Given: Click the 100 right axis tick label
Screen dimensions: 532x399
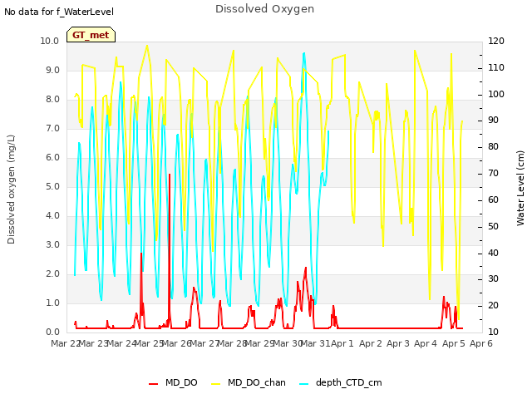Looking at the screenshot, I should coord(496,94).
